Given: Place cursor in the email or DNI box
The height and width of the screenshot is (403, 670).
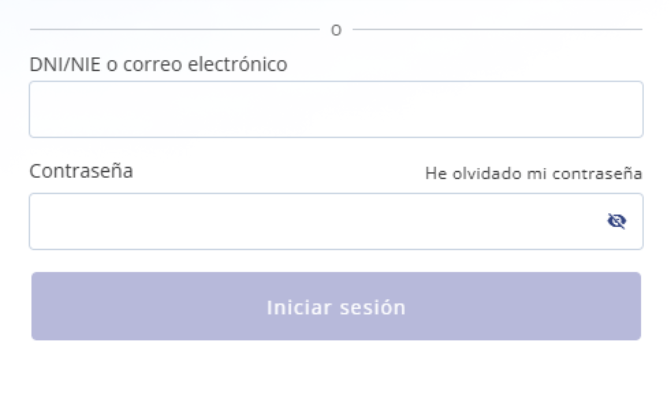Looking at the screenshot, I should [335, 109].
